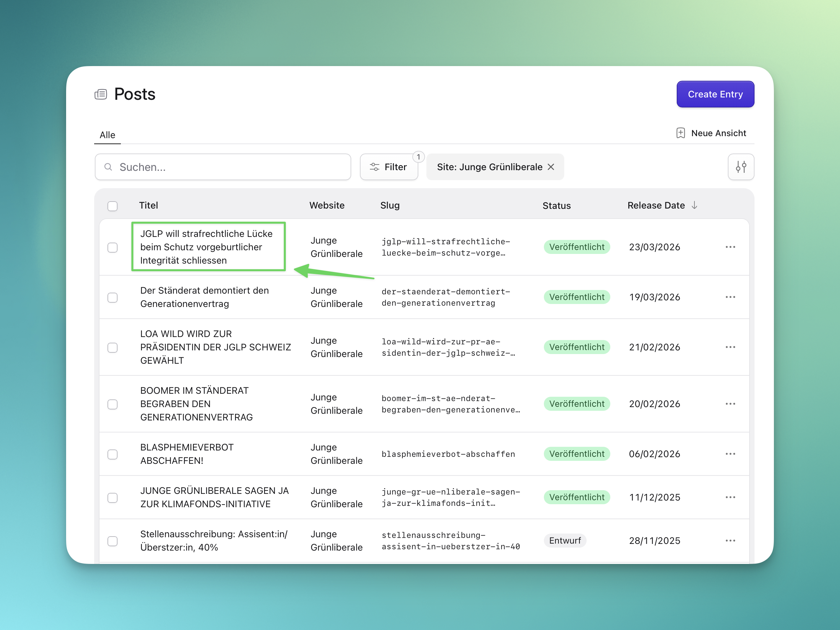Click the slug junge-gr-ue-nliberale-sagen-ja

(451, 497)
